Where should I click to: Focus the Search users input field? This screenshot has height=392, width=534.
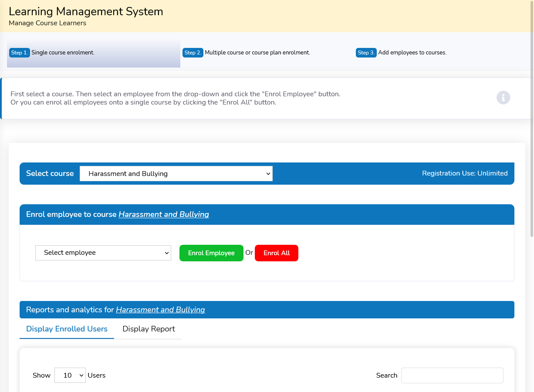[452, 375]
